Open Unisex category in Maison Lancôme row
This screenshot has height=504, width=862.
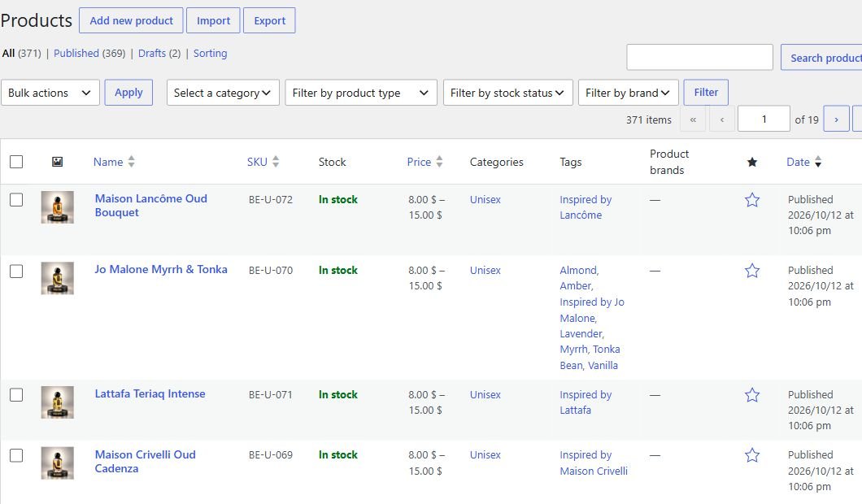click(x=485, y=199)
